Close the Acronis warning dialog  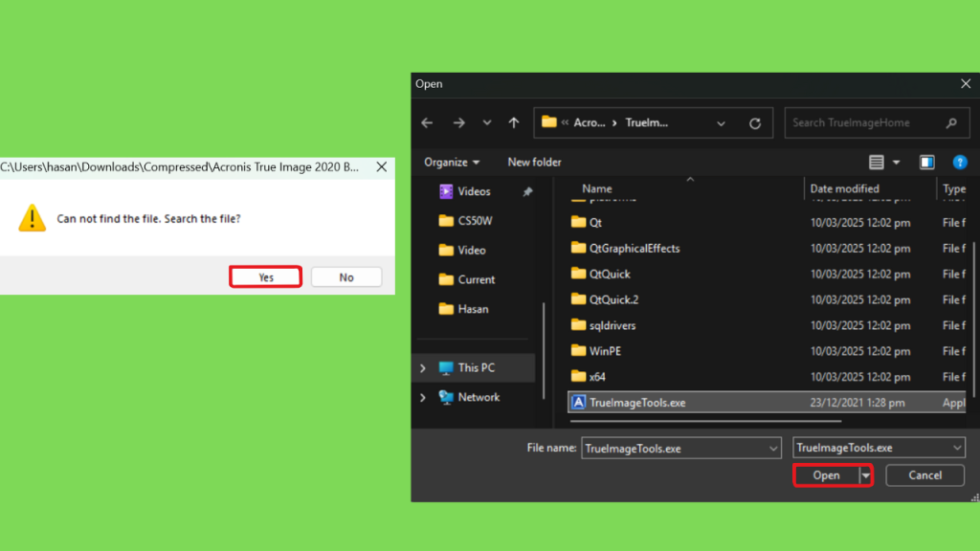tap(381, 166)
